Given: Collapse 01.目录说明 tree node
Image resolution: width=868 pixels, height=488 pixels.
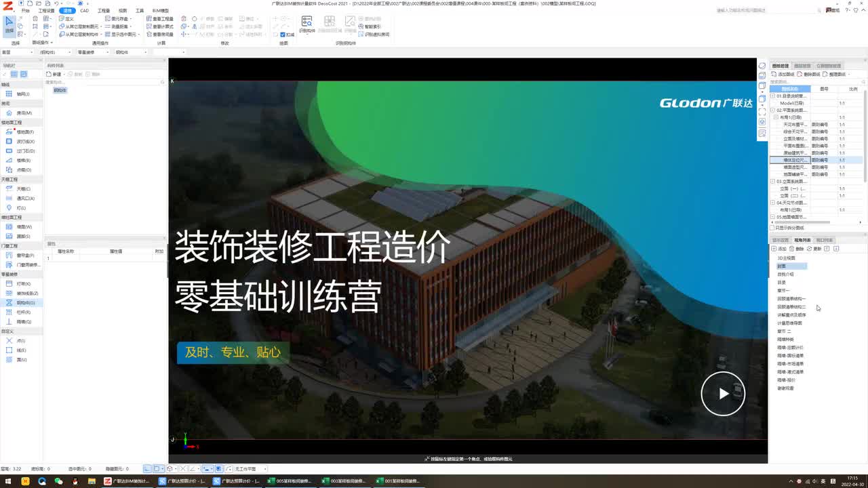Looking at the screenshot, I should 772,96.
